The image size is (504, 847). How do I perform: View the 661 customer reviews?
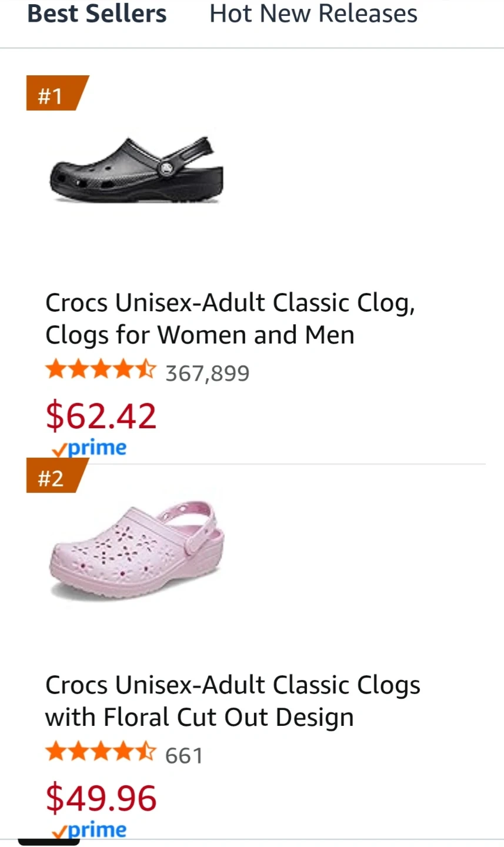(183, 755)
